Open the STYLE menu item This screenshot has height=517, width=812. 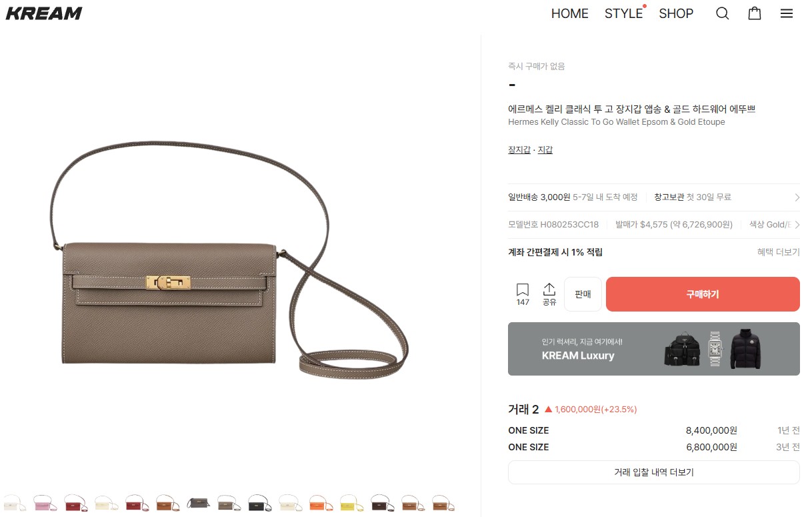tap(623, 13)
